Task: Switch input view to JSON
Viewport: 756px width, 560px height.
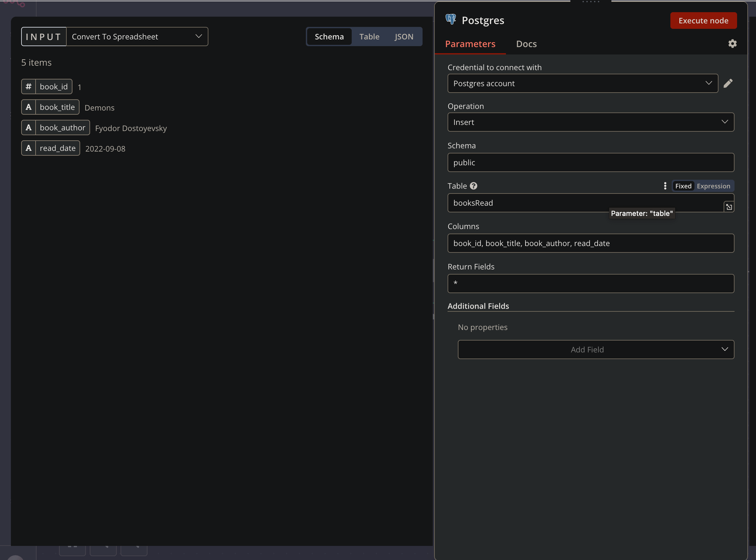Action: point(404,36)
